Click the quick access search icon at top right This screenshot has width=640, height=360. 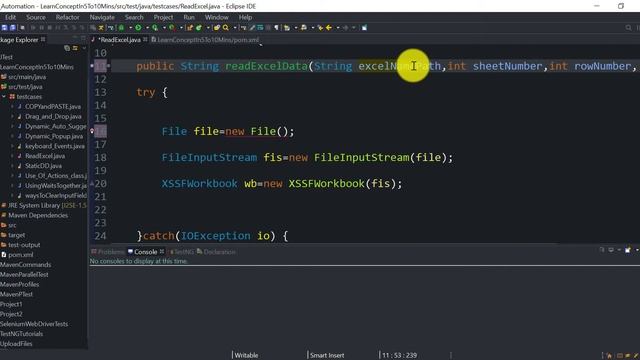coord(628,28)
